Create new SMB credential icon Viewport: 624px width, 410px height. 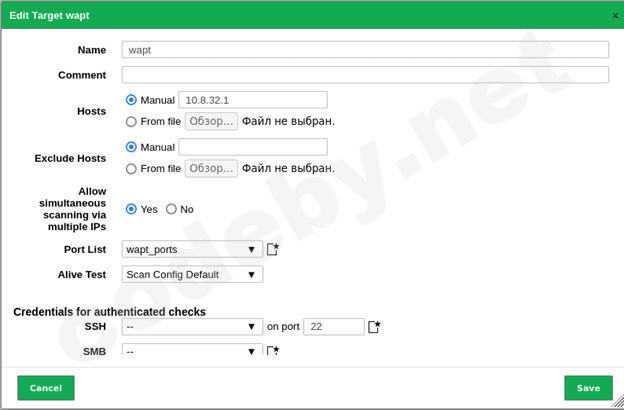273,350
